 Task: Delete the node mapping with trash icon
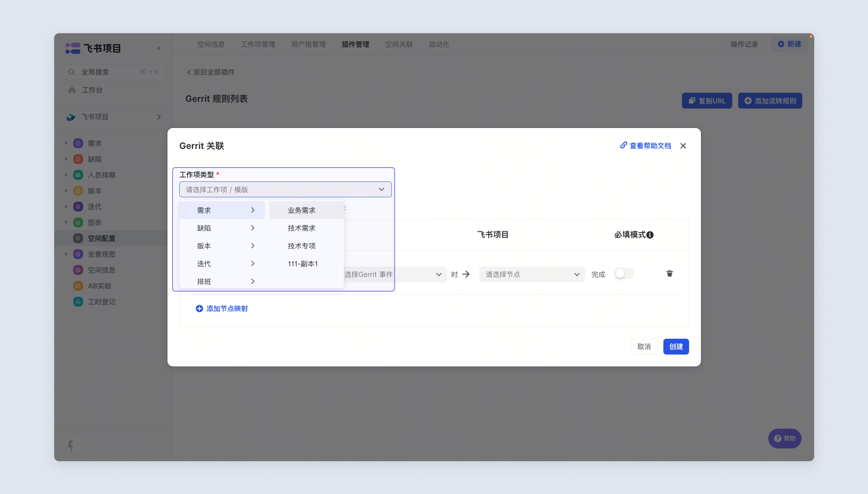[669, 274]
